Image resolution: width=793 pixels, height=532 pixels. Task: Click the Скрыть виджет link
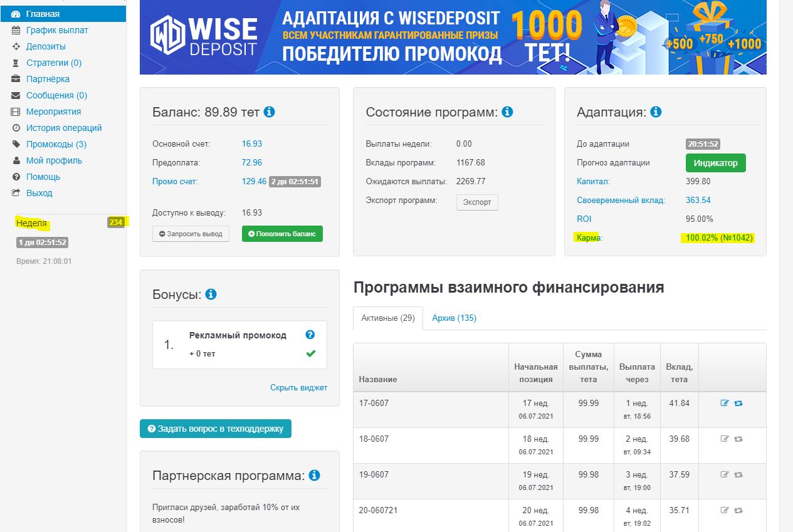pyautogui.click(x=298, y=387)
